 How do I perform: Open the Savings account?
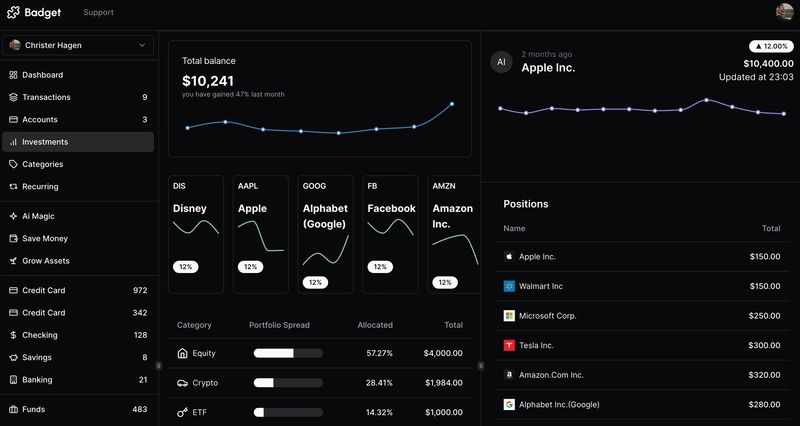pos(78,358)
